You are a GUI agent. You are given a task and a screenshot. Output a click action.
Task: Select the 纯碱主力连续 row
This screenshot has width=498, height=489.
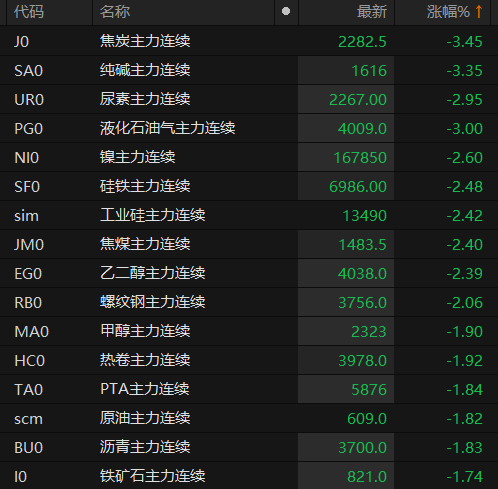point(249,70)
